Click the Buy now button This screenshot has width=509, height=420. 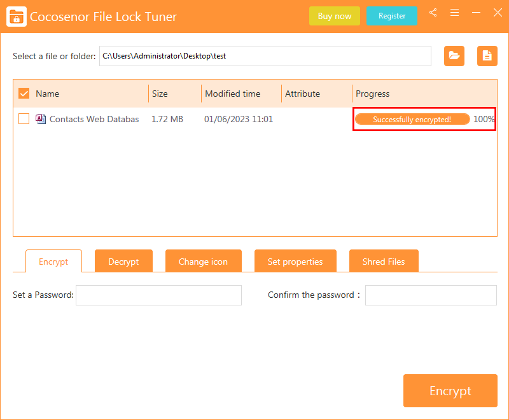pos(334,16)
